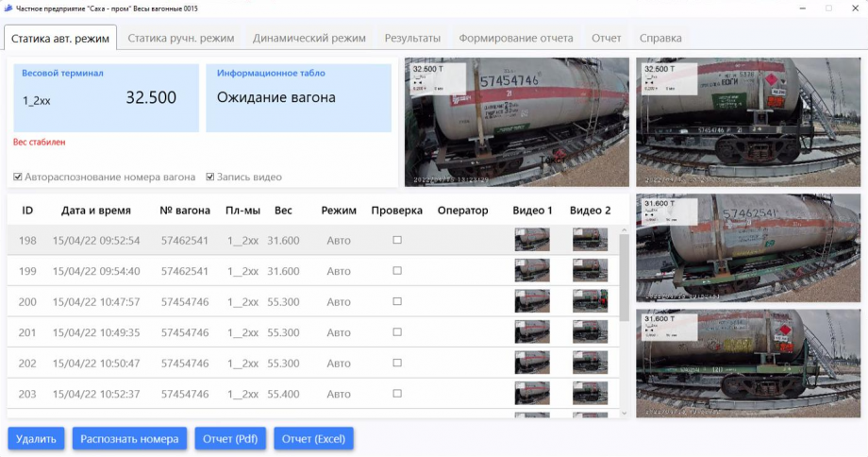
Task: Open Video 2 thumbnail for record 203
Action: [591, 394]
